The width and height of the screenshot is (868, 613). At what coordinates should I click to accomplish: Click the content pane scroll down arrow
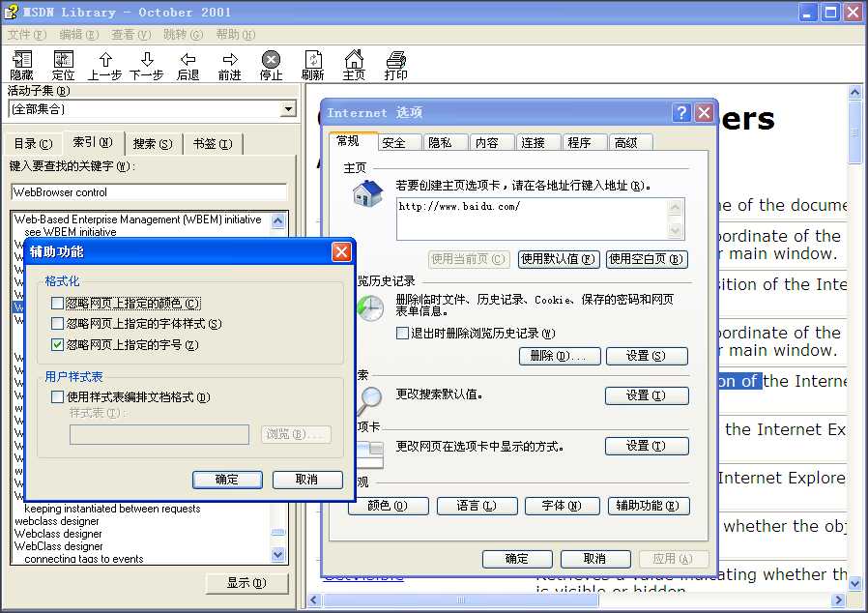point(854,583)
